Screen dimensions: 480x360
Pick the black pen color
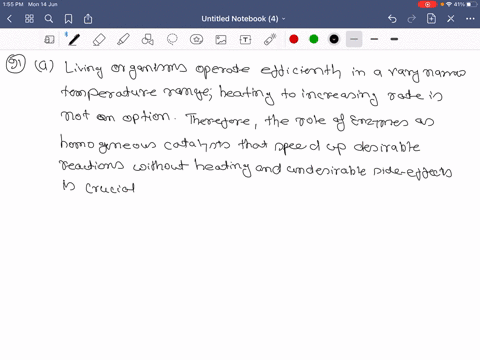point(334,39)
